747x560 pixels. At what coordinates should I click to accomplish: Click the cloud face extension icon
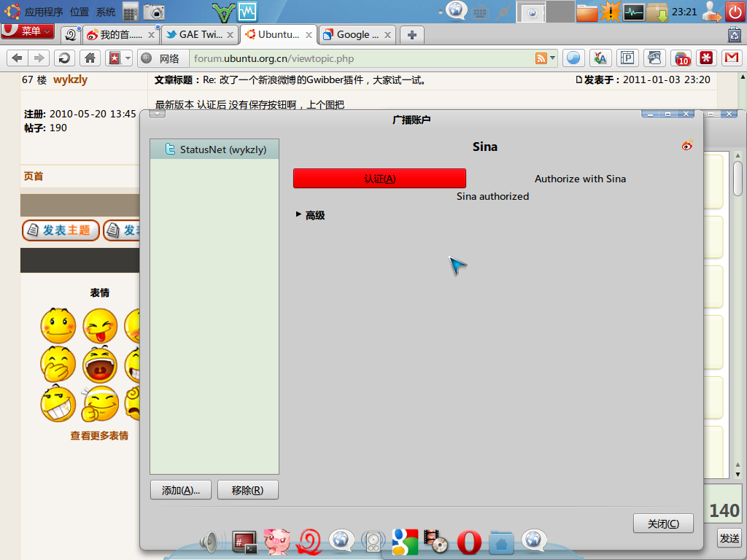(x=654, y=58)
